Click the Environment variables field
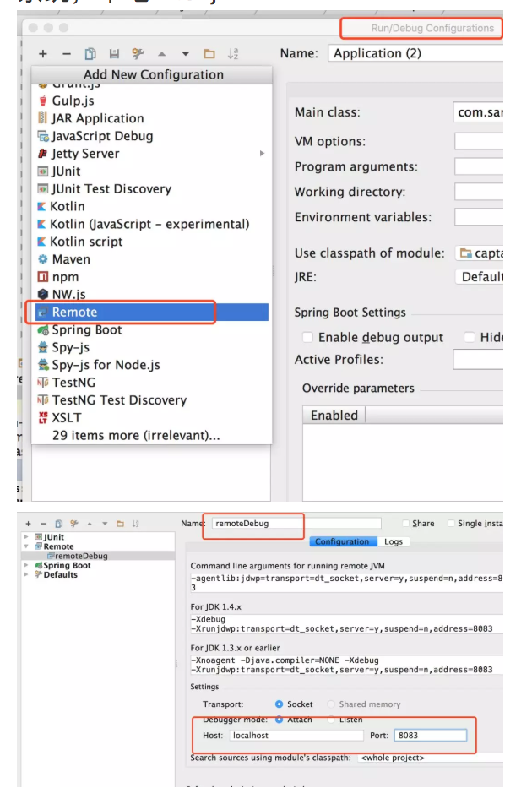The width and height of the screenshot is (532, 799). click(x=479, y=217)
